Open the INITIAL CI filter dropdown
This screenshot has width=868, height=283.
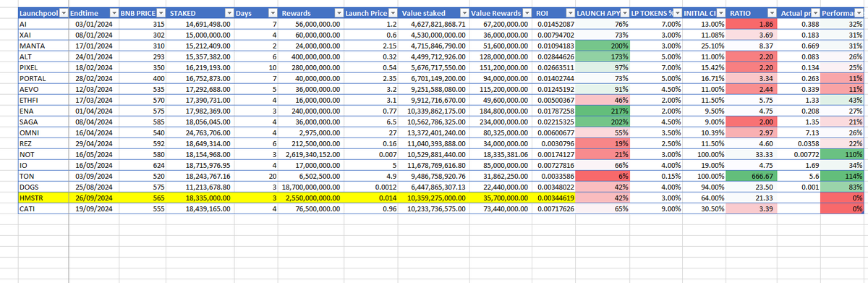[721, 14]
